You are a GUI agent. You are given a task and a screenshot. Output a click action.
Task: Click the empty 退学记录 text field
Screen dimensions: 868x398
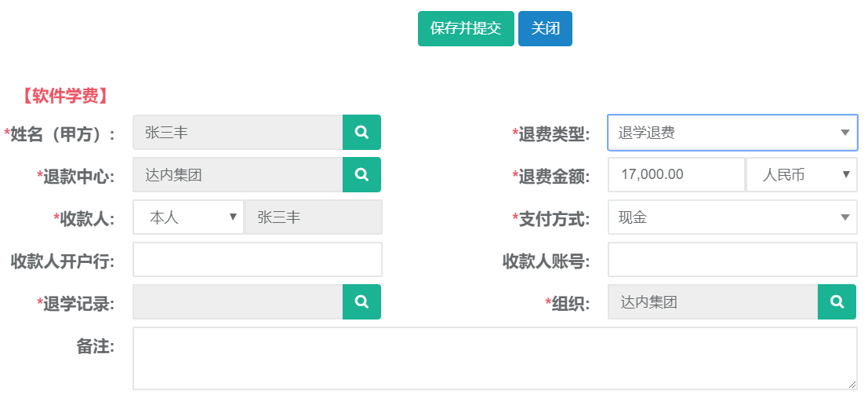pyautogui.click(x=238, y=302)
